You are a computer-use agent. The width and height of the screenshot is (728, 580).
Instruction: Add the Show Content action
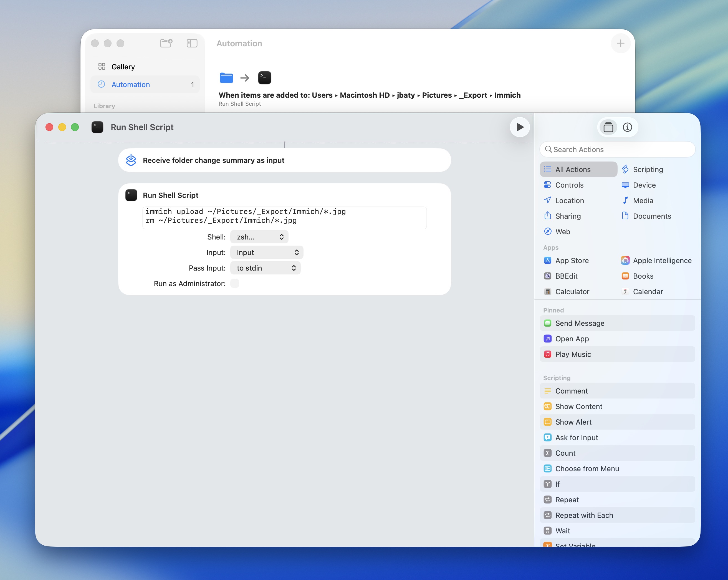pos(617,406)
